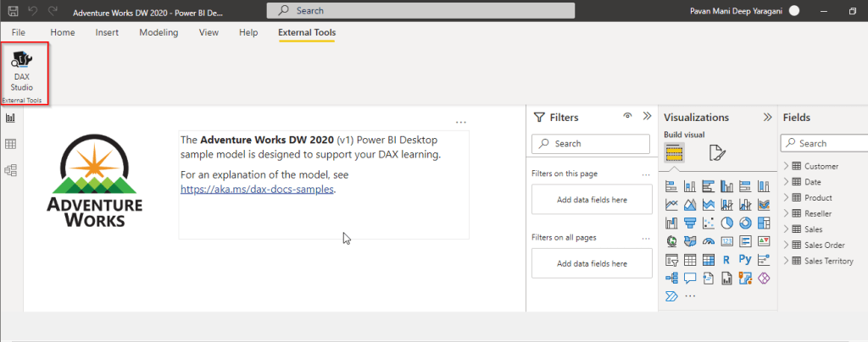Select the pie chart visualization
Image resolution: width=868 pixels, height=342 pixels.
(727, 223)
